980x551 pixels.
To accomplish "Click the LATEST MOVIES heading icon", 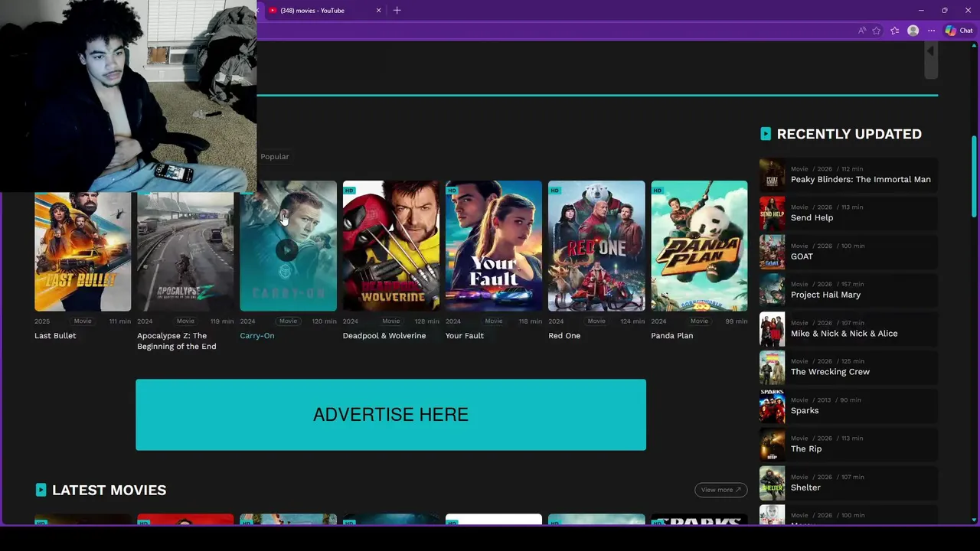I will (41, 490).
